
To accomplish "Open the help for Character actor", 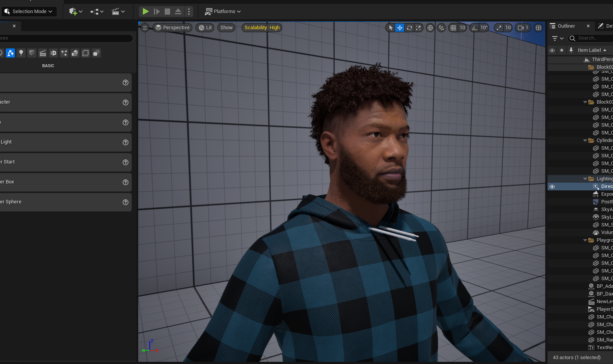I will pyautogui.click(x=126, y=102).
